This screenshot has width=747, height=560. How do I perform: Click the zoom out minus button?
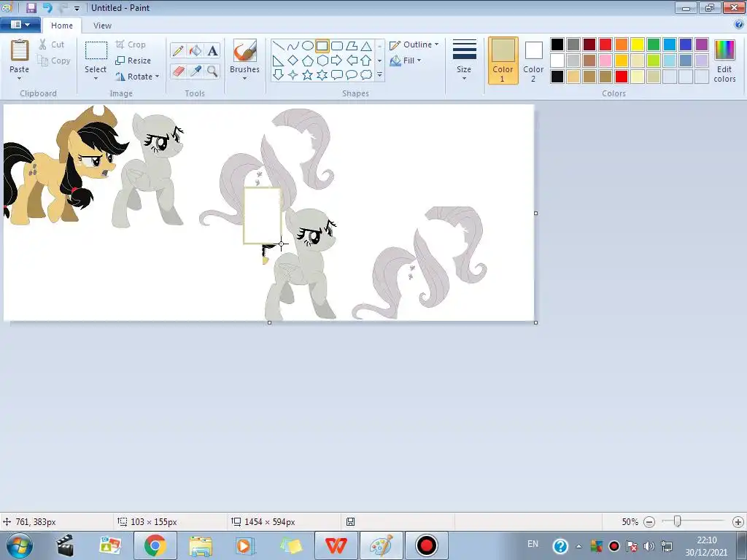coord(649,522)
